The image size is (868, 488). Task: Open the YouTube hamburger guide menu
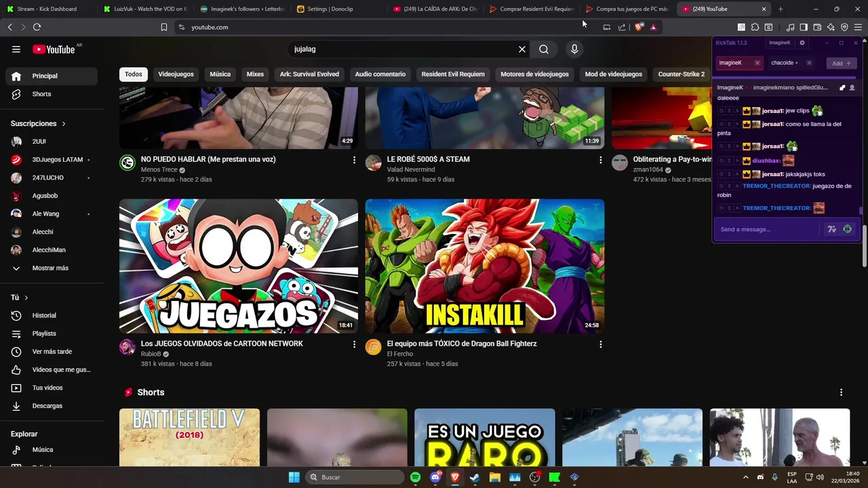point(16,49)
